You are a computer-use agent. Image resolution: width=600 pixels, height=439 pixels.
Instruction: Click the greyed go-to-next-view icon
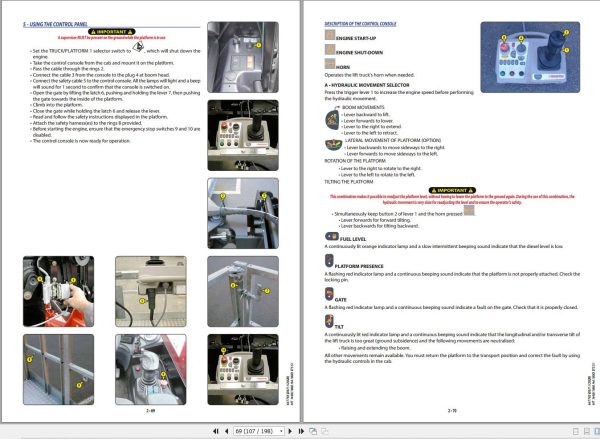325,431
